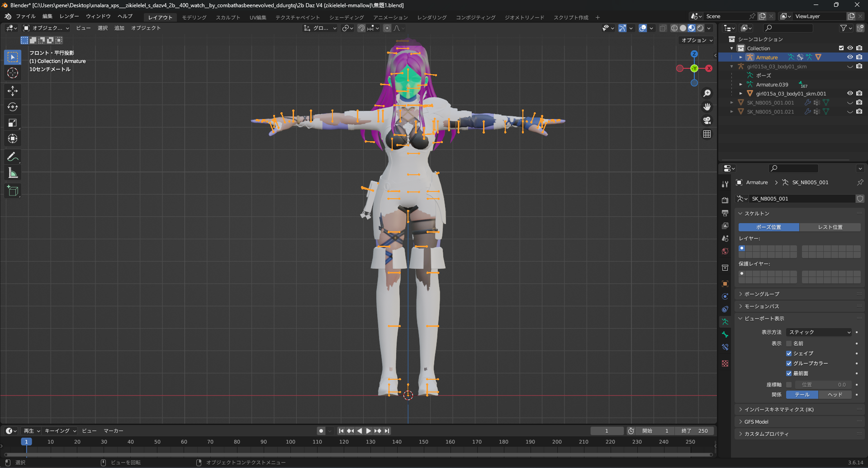This screenshot has width=868, height=468.
Task: Open the Render properties tab
Action: (725, 201)
